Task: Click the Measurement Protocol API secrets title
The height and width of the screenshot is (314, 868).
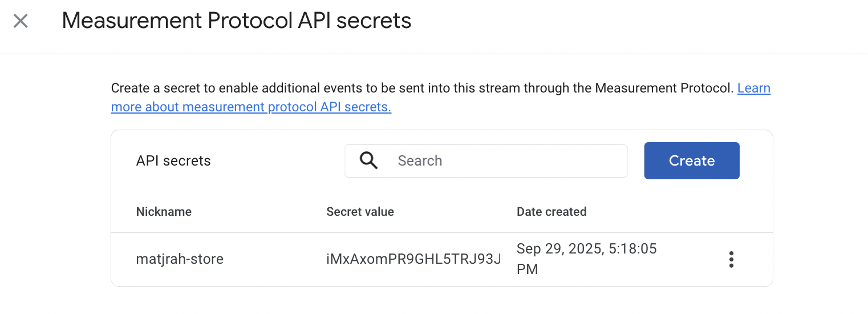Action: (x=236, y=21)
